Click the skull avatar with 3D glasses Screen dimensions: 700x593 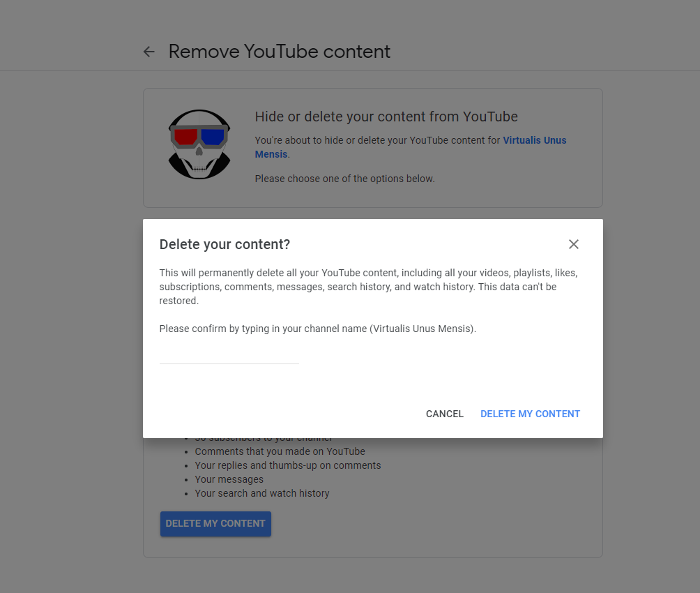click(199, 144)
